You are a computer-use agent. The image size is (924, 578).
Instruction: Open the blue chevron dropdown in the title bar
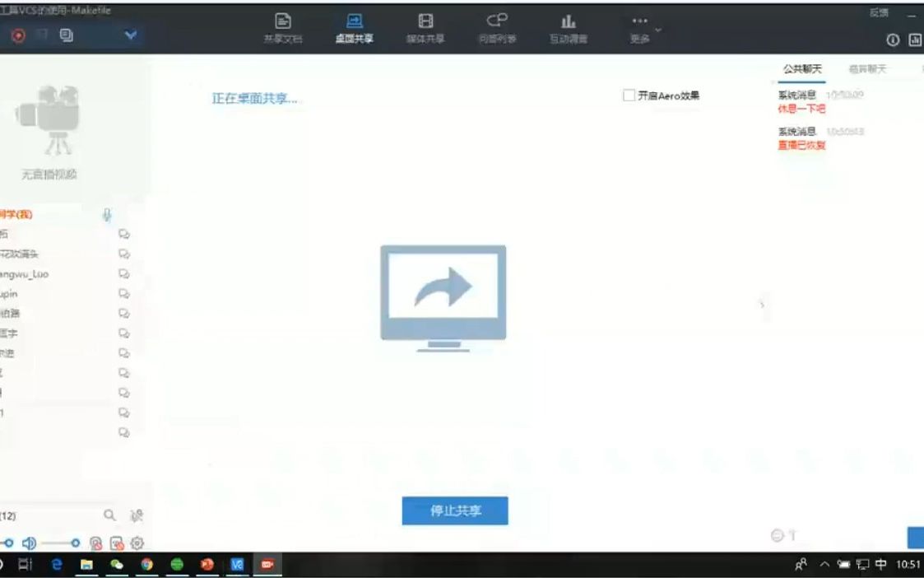click(x=129, y=36)
